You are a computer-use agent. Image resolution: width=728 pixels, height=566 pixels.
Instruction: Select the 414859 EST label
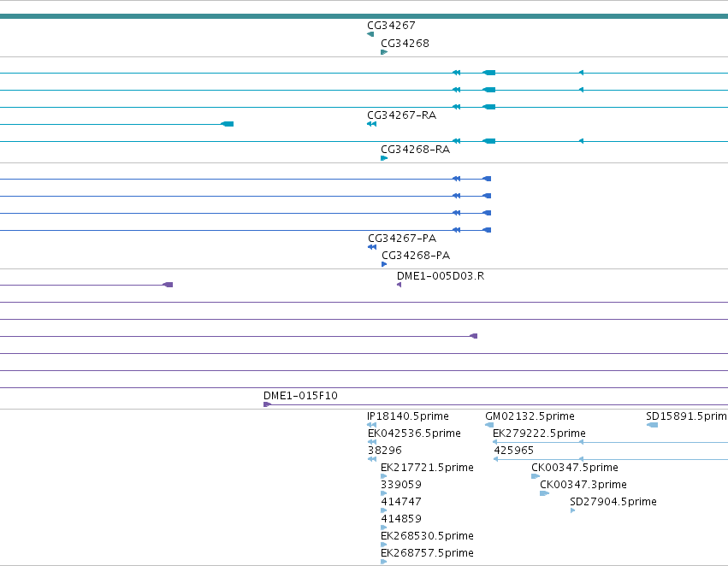401,519
